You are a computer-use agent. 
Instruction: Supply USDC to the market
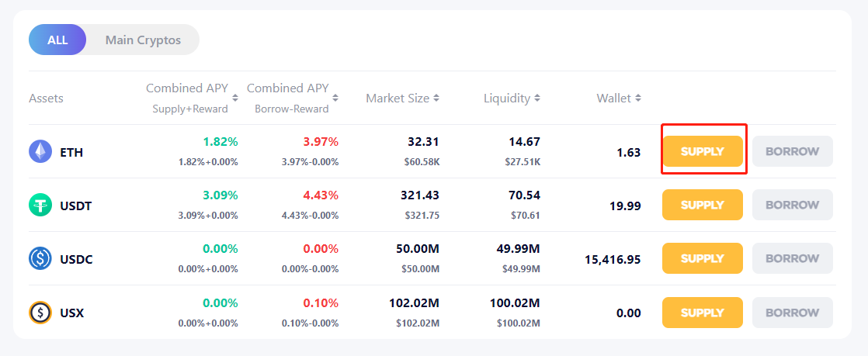(x=702, y=259)
